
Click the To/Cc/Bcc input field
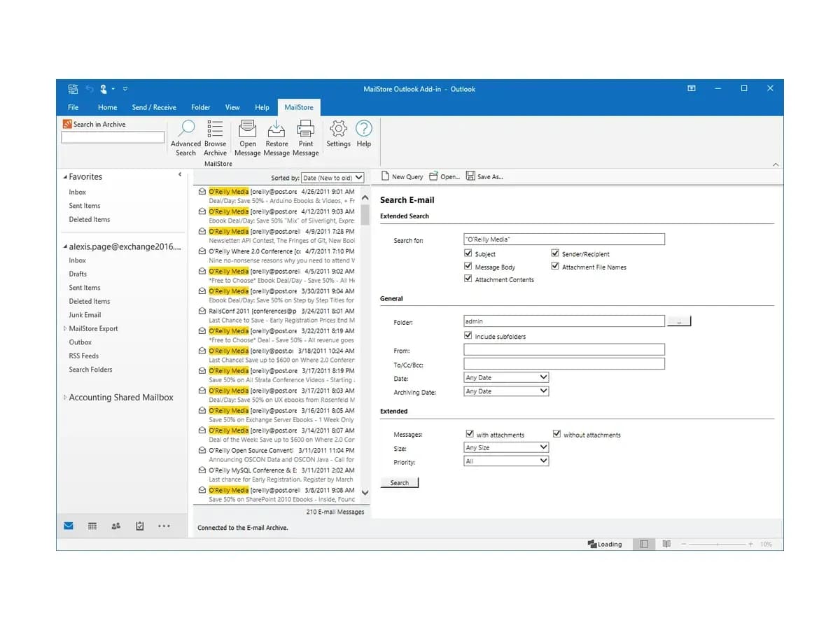(x=564, y=364)
